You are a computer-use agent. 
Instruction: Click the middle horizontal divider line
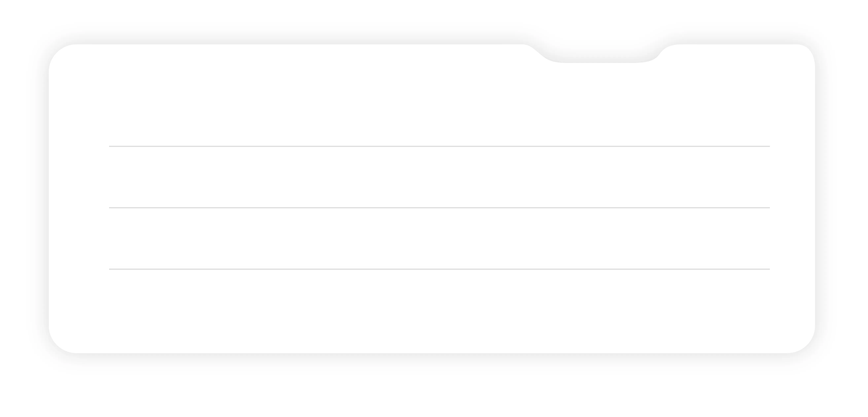pyautogui.click(x=439, y=207)
